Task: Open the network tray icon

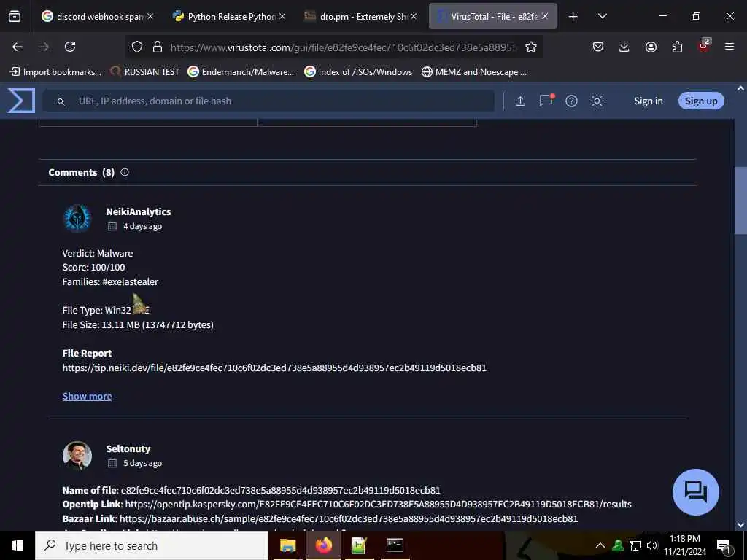Action: pyautogui.click(x=635, y=545)
